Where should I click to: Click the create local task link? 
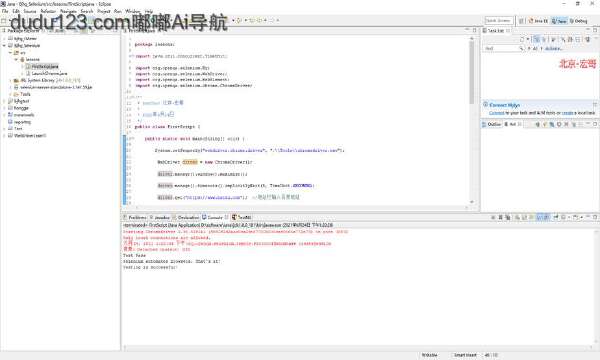point(567,113)
